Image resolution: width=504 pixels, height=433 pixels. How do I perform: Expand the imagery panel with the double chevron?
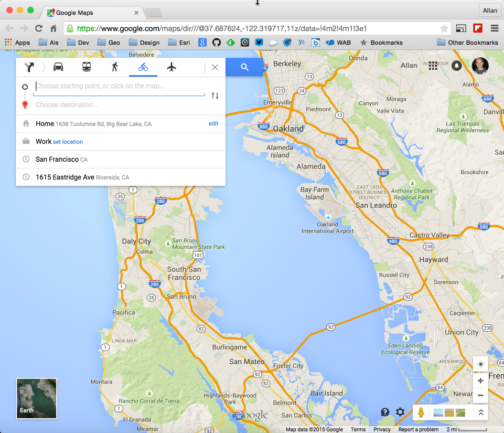(x=481, y=413)
